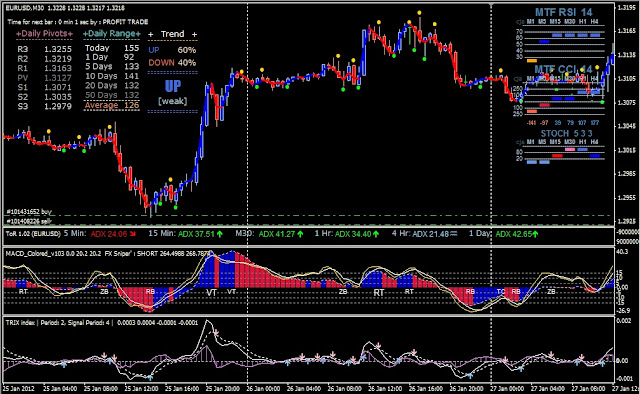Click the '20 Days 132' range row

112,85
